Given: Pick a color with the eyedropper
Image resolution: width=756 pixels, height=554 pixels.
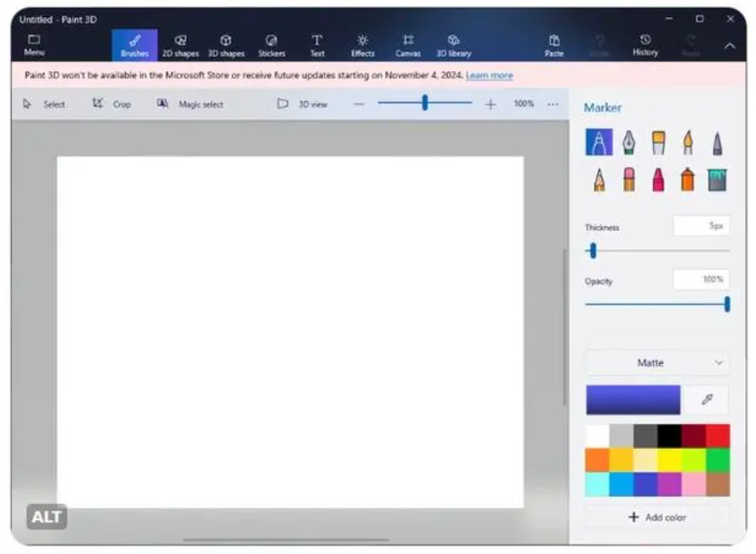Looking at the screenshot, I should 707,400.
